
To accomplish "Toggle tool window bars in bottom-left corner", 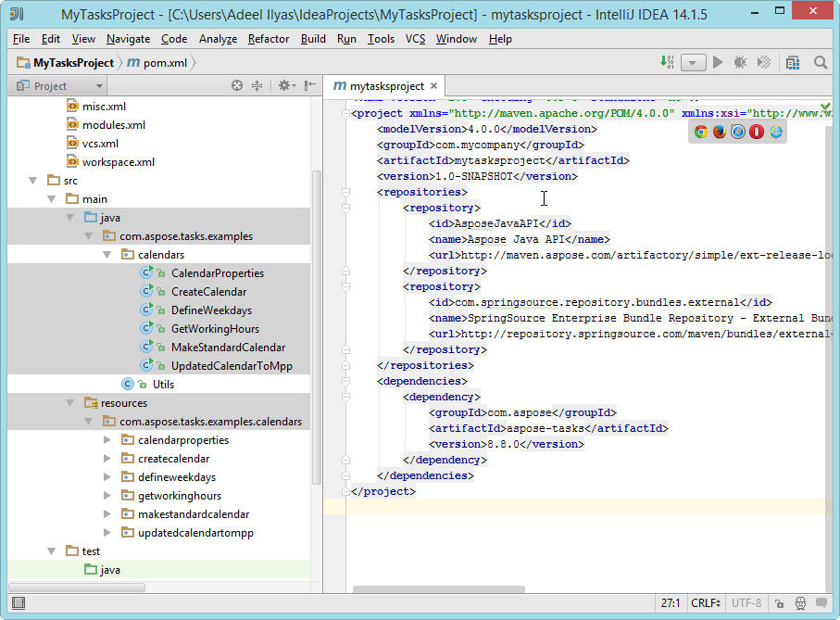I will (17, 602).
